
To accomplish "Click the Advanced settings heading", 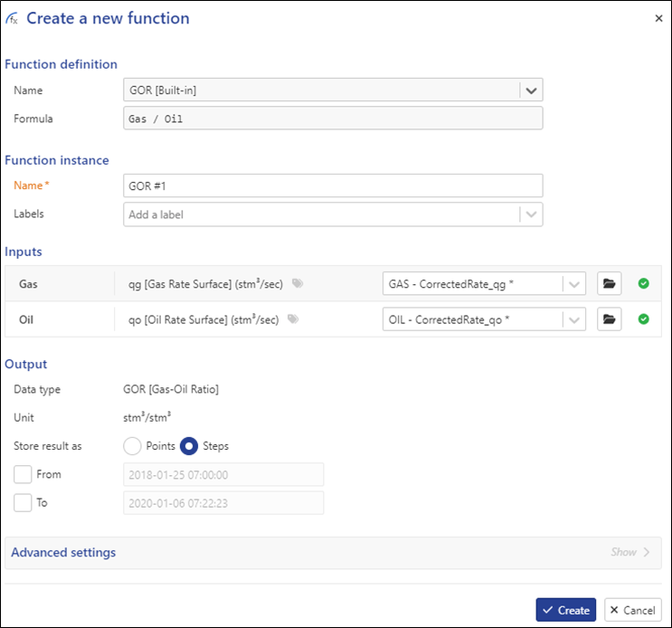I will pos(63,552).
